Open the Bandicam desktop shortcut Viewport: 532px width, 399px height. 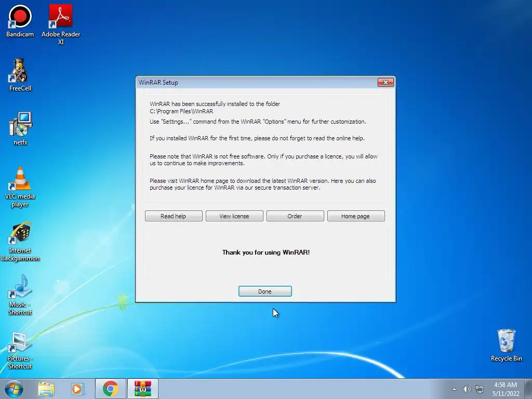(20, 21)
